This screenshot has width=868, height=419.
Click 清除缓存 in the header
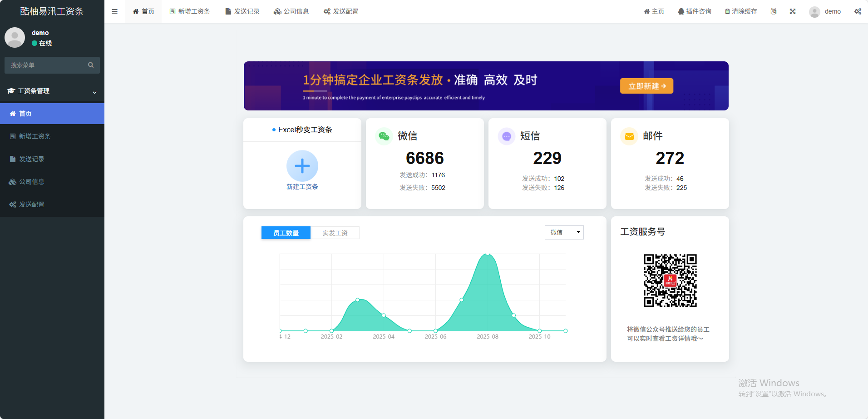741,11
